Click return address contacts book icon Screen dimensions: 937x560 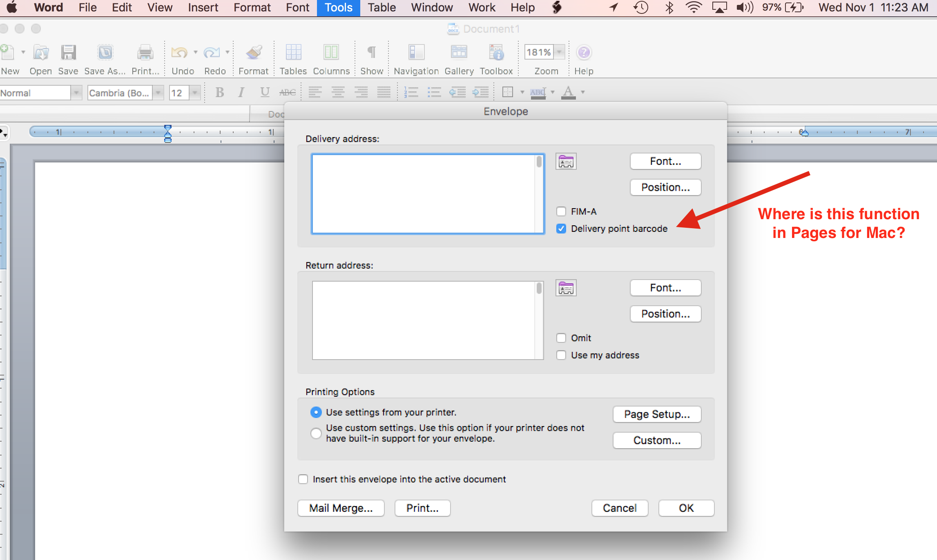566,288
